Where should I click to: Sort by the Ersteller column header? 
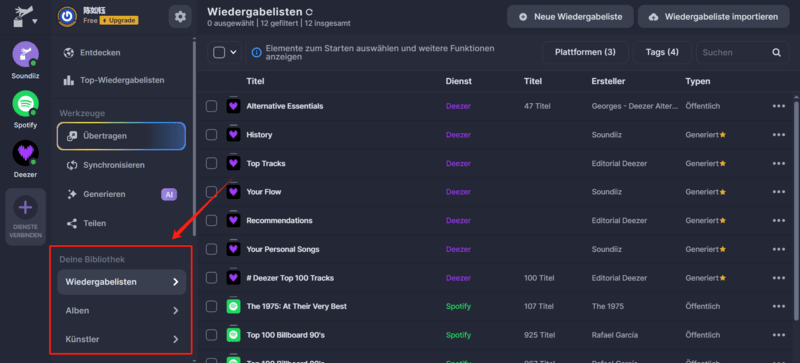608,81
